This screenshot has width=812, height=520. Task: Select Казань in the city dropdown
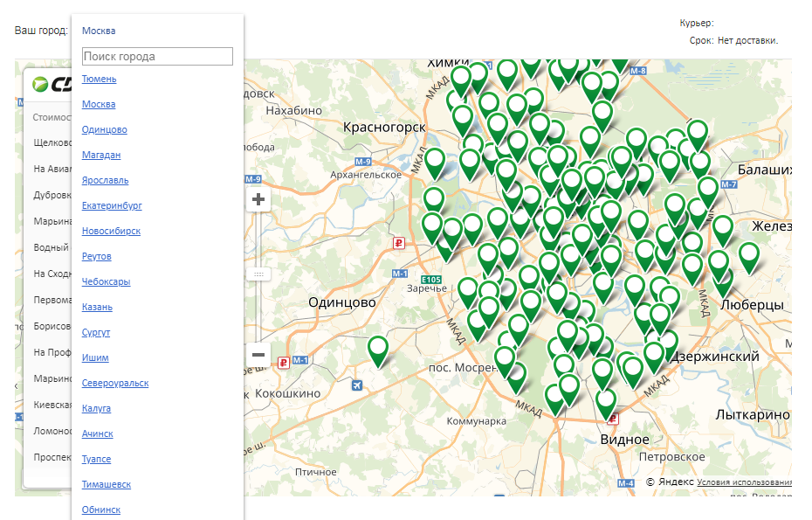pos(97,307)
